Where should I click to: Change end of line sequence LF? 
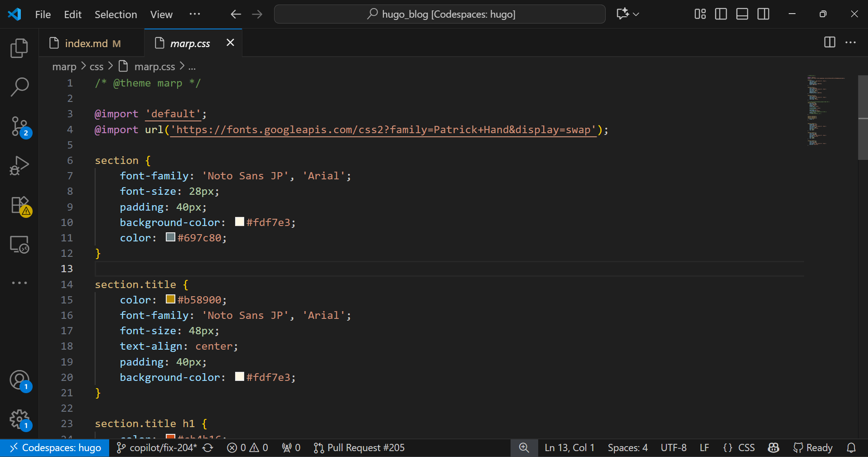coord(704,448)
